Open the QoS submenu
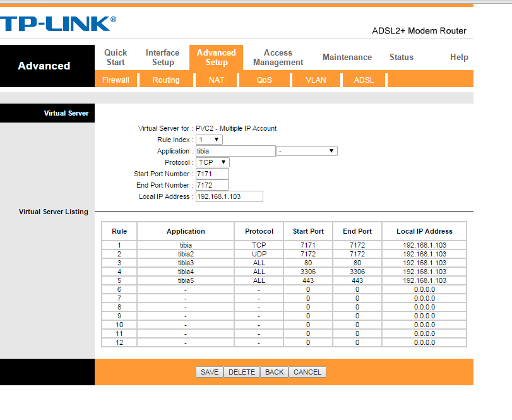This screenshot has width=512, height=420. click(x=264, y=80)
